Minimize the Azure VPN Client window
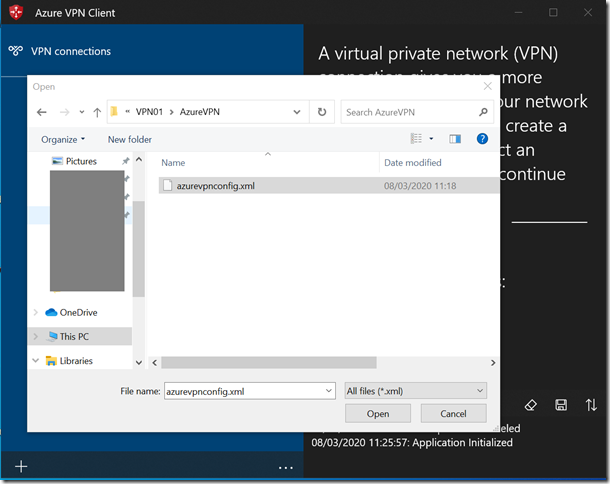 point(518,12)
